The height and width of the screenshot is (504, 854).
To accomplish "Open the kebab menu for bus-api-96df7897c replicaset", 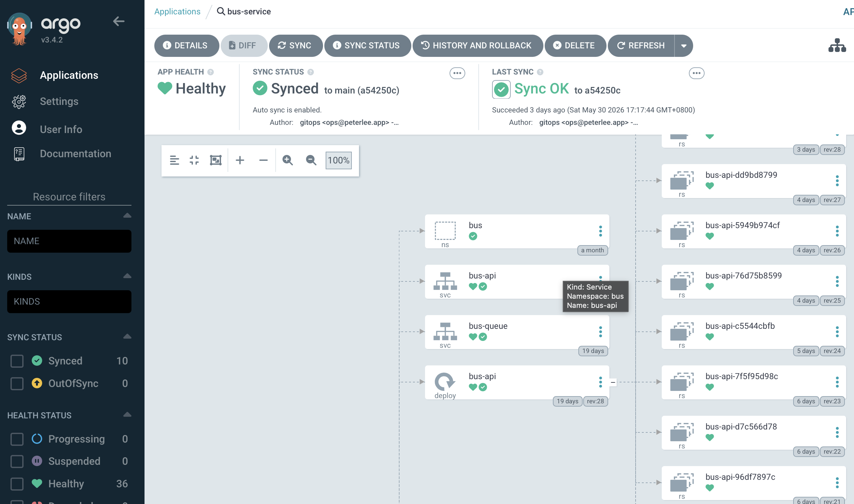I will click(837, 483).
